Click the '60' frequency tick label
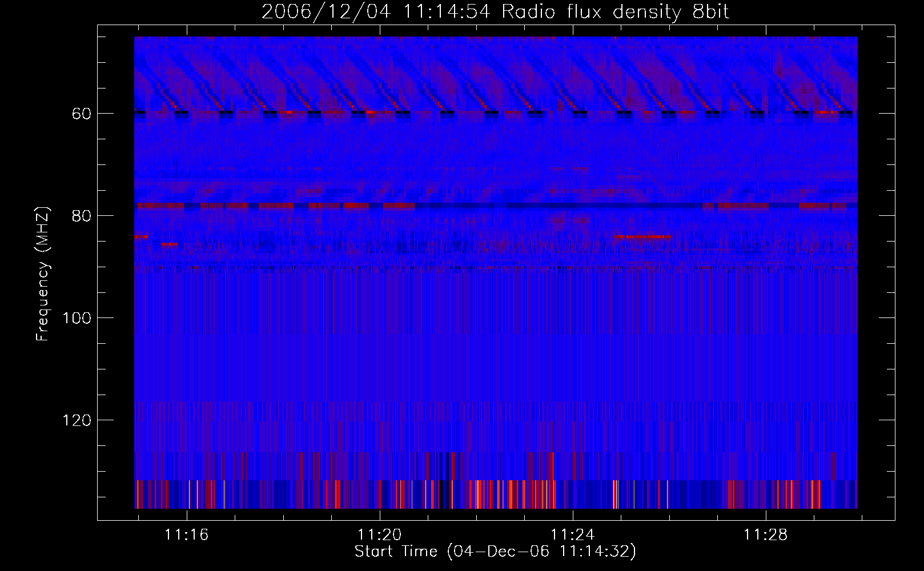Viewport: 924px width, 571px height. pos(82,114)
